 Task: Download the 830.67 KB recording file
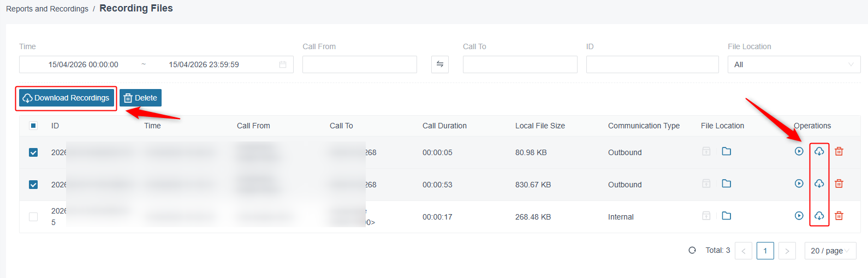pyautogui.click(x=819, y=184)
